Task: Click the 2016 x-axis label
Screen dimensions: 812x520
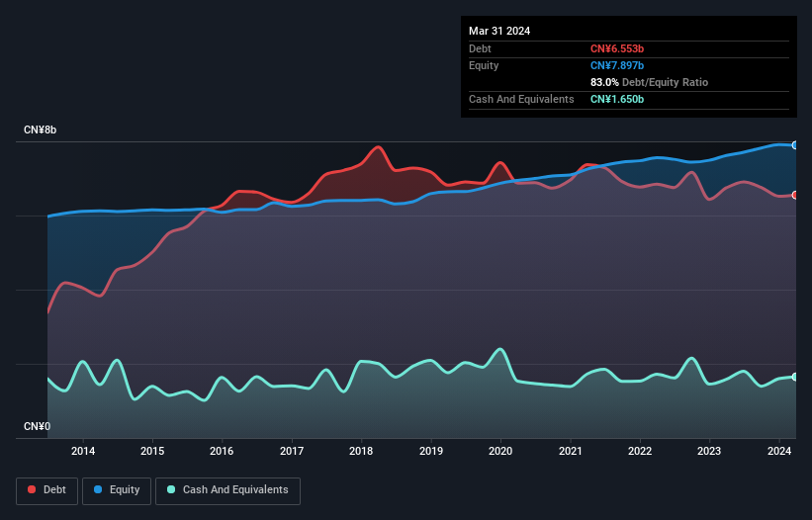Action: point(222,451)
